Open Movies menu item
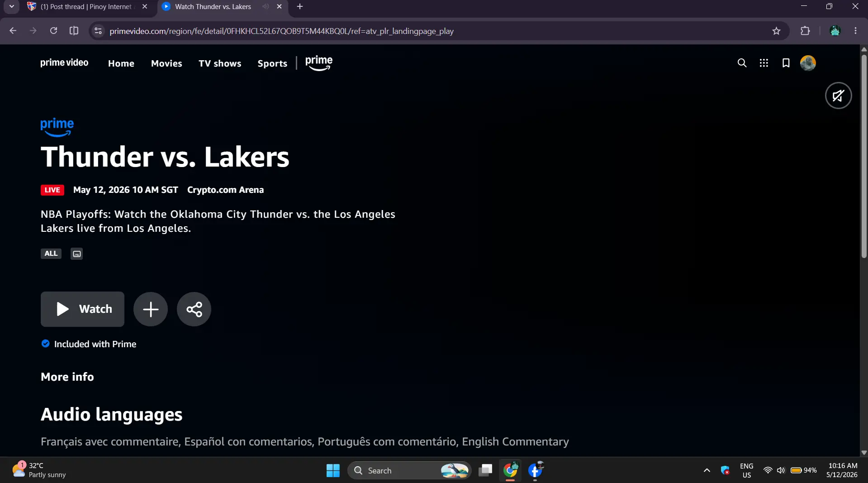868x483 pixels. (166, 63)
